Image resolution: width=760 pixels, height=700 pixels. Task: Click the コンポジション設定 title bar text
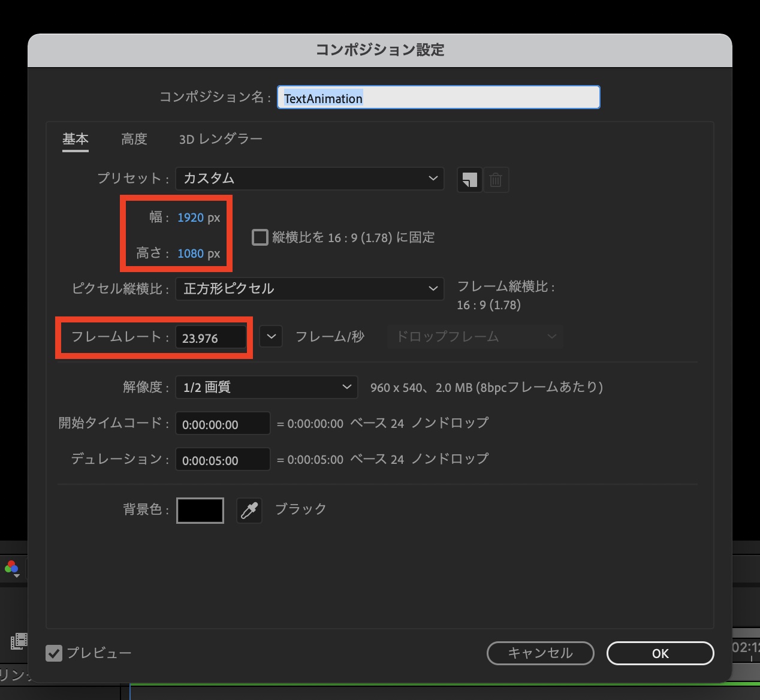[380, 50]
